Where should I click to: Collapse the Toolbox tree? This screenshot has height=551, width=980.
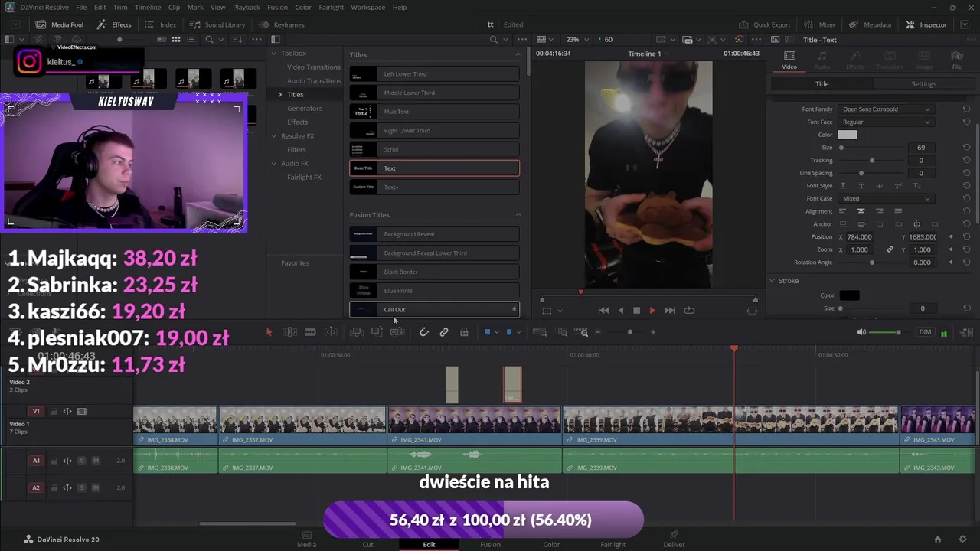[x=274, y=54]
